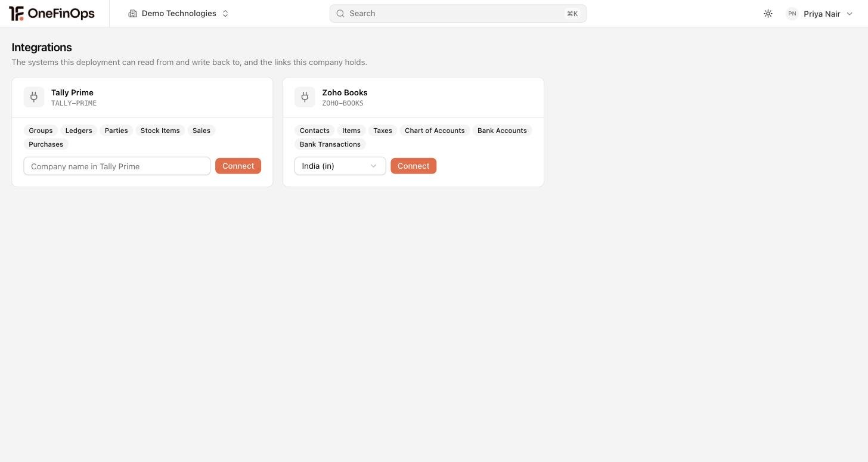Click the Purchases tag
Viewport: 868px width, 462px height.
(46, 144)
